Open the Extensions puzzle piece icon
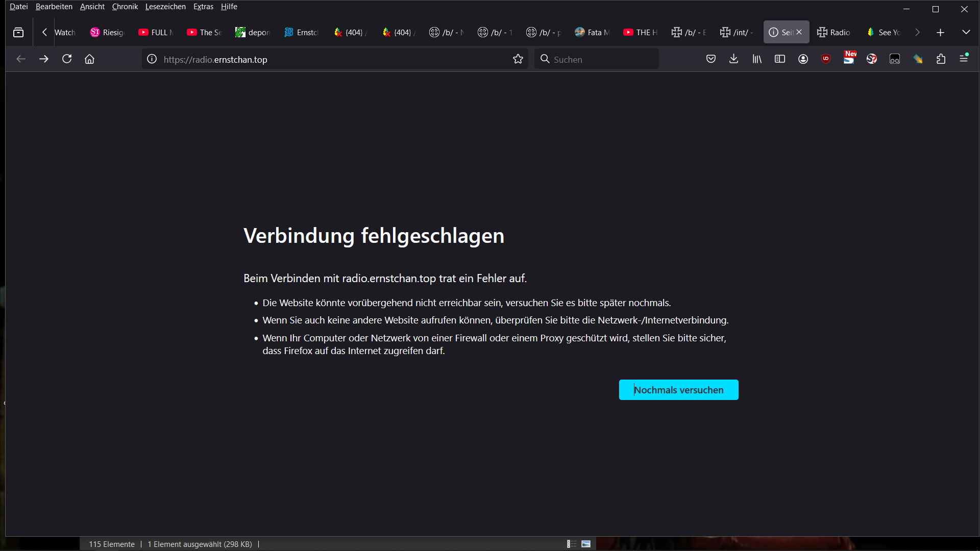Screen dimensions: 980x551 (941, 59)
